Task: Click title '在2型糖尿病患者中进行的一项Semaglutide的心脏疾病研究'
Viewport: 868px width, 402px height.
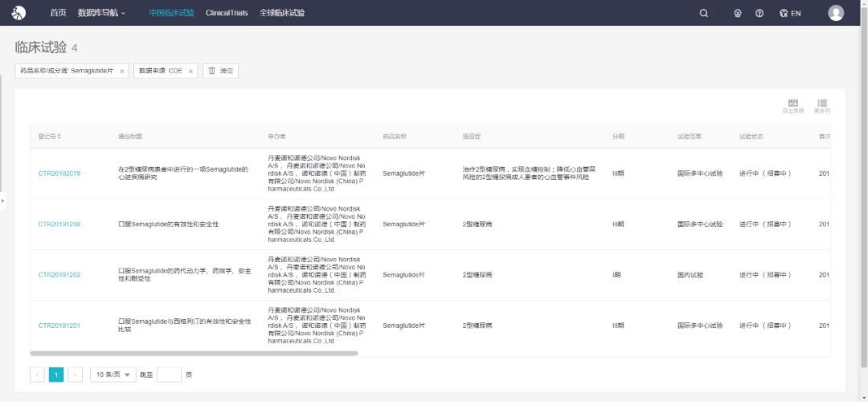Action: 183,174
